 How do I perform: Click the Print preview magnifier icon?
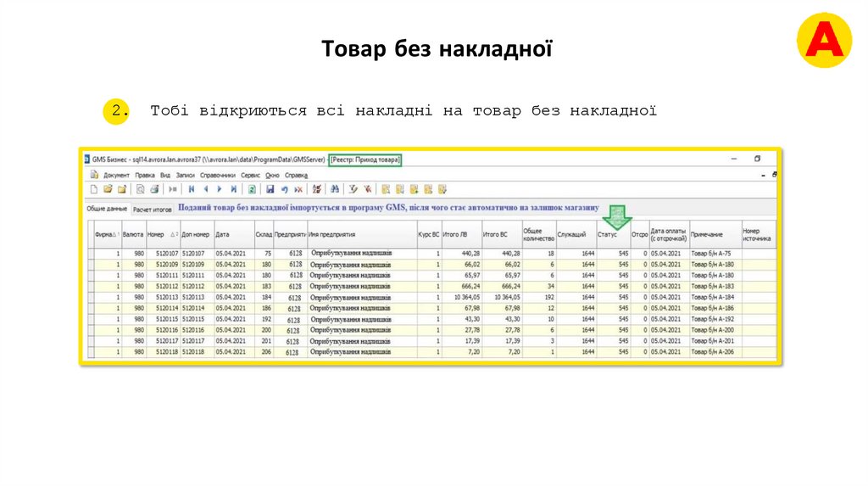pos(140,189)
